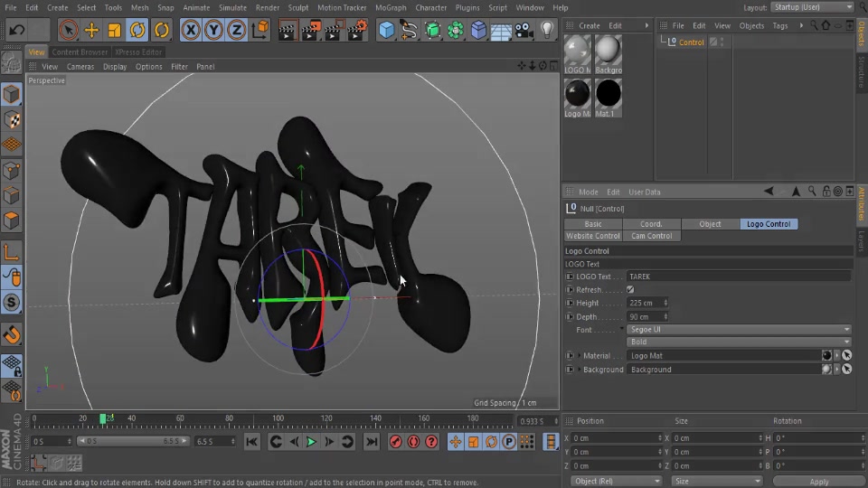The image size is (868, 488).
Task: Enable Texture mode in left sidebar
Action: click(12, 119)
